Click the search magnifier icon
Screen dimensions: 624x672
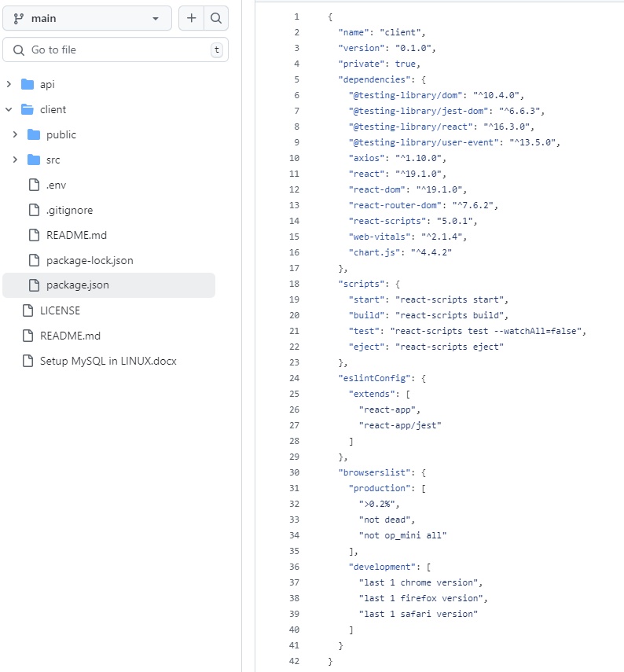216,18
